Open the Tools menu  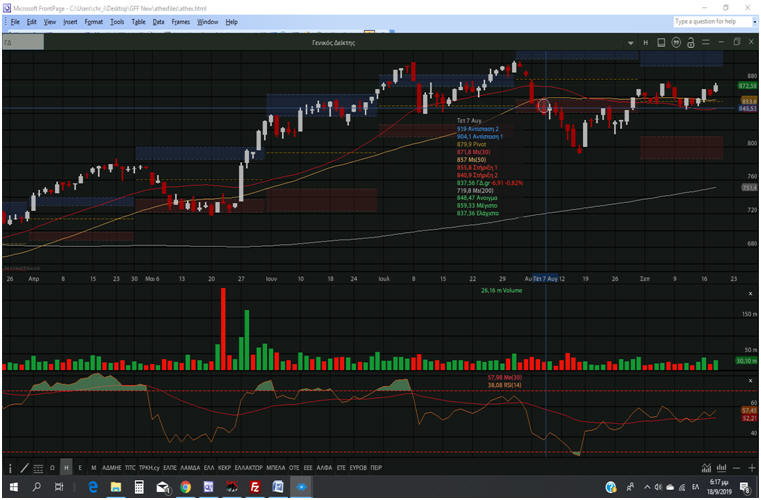(x=117, y=22)
